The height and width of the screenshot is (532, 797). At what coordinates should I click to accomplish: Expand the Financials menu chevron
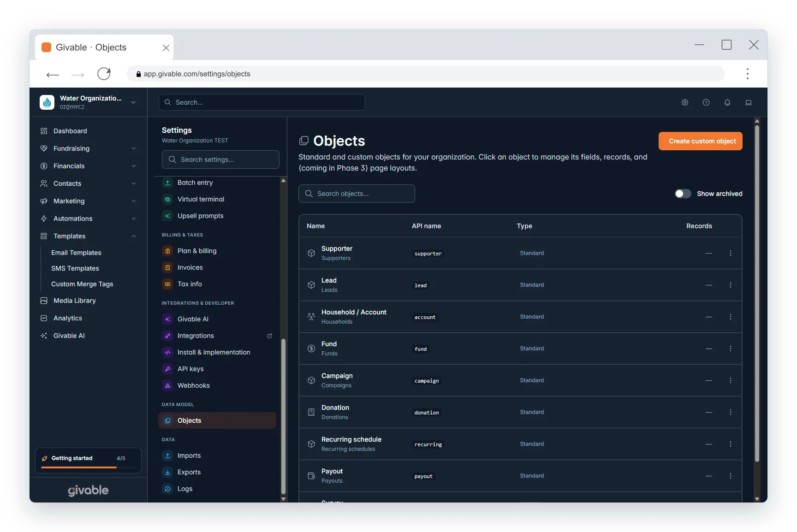(134, 166)
